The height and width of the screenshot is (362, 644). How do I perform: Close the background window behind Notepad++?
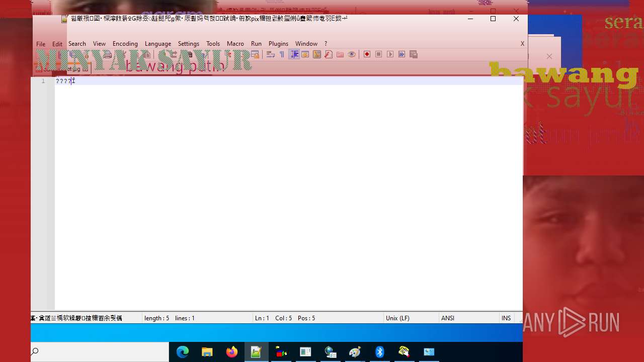549,56
